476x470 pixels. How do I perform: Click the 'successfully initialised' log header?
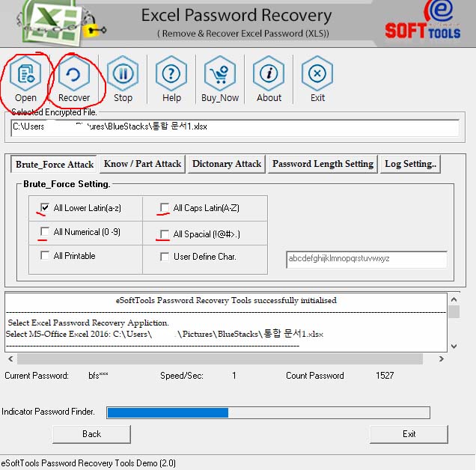point(226,300)
